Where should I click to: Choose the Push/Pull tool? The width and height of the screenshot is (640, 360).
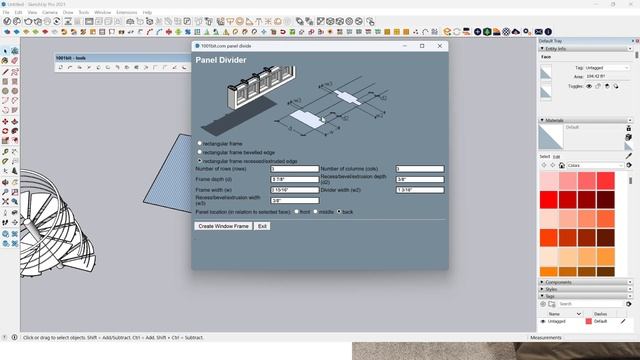(15, 122)
